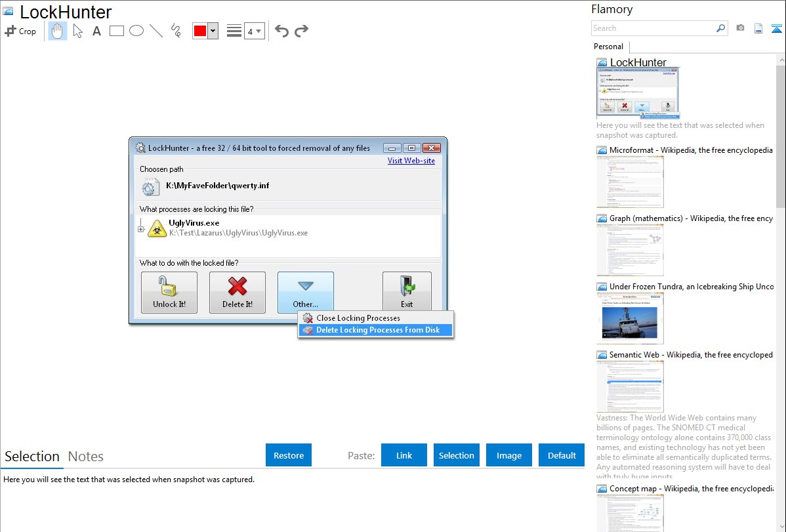Switch to the Selection tab
This screenshot has width=786, height=532.
tap(32, 457)
